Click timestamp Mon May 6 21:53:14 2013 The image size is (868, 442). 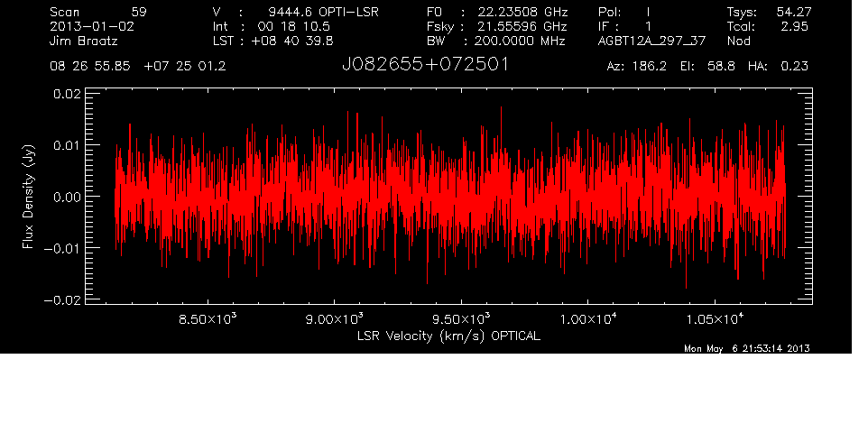coord(747,348)
